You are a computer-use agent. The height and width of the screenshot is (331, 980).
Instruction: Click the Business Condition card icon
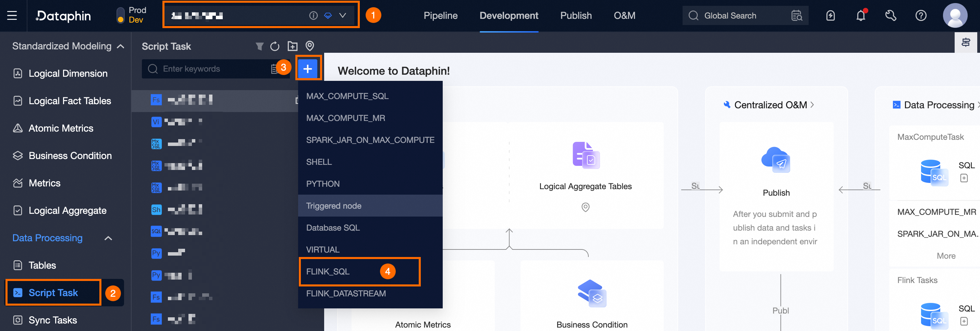592,293
